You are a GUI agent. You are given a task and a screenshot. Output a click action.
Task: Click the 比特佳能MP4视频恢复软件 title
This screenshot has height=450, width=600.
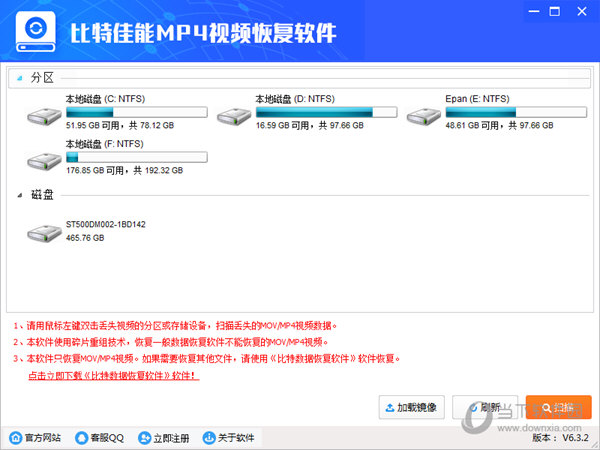tap(203, 33)
